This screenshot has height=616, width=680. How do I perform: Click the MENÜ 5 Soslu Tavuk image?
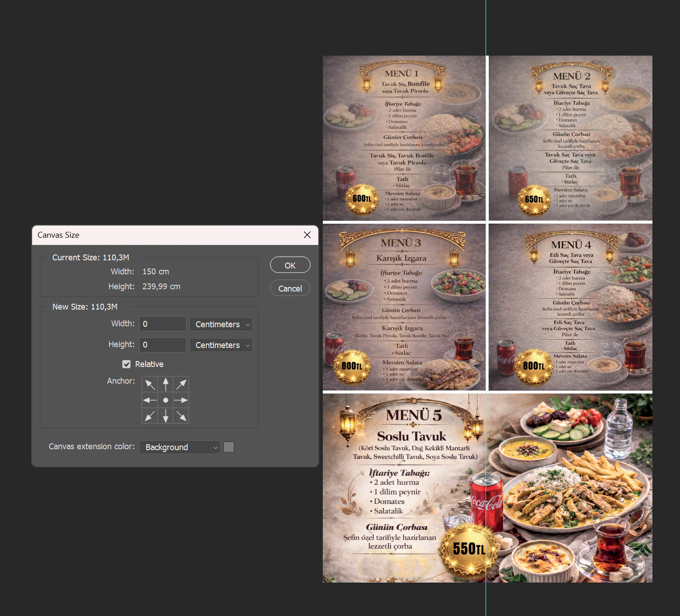coord(487,488)
